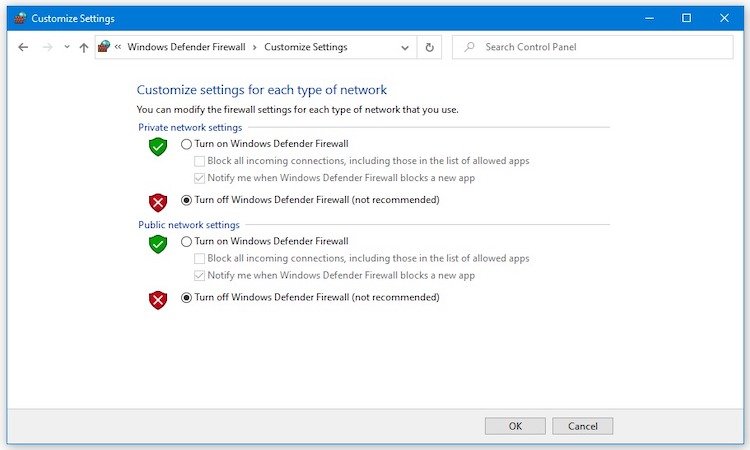Click red shield icon under Public network

tap(158, 300)
